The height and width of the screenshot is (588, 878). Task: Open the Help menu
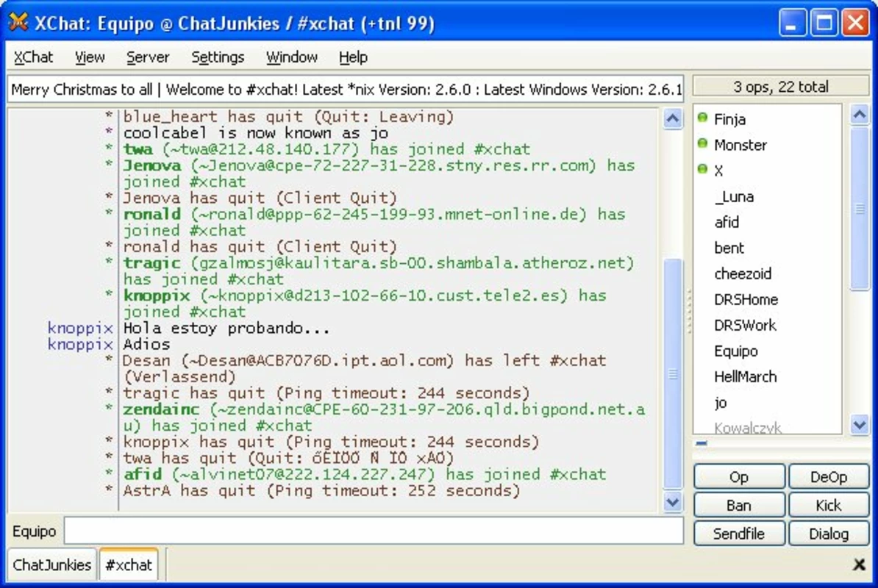pos(353,57)
